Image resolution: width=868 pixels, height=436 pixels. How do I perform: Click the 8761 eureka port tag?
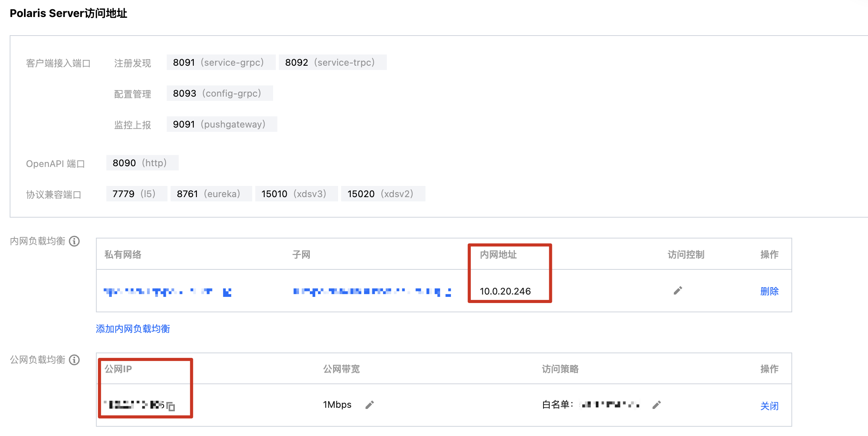211,194
